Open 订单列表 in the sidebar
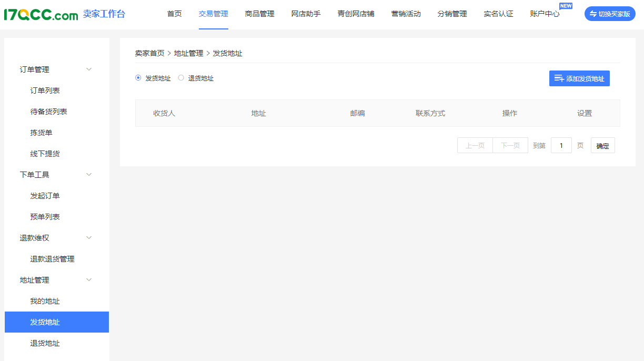This screenshot has height=361, width=644. tap(45, 91)
